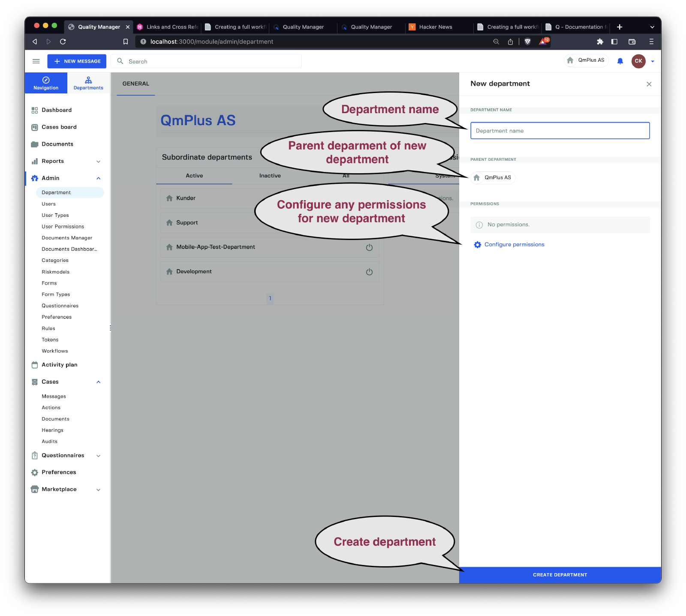Expand the Reports menu section
Screen dimensions: 686x616
(x=98, y=162)
